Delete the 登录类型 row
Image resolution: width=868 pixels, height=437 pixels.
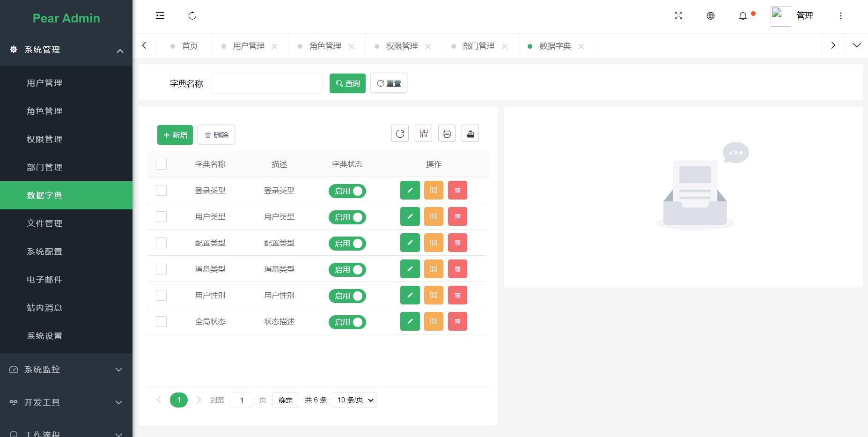[457, 190]
